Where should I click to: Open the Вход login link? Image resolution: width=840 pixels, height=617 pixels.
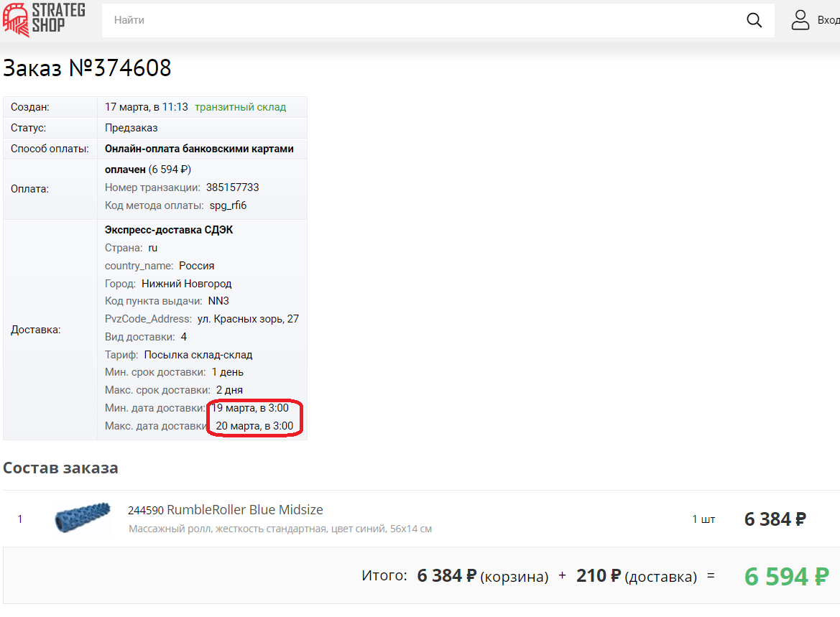(829, 20)
